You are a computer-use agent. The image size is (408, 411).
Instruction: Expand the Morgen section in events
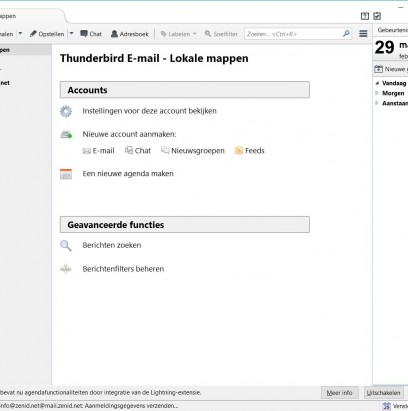pyautogui.click(x=377, y=93)
